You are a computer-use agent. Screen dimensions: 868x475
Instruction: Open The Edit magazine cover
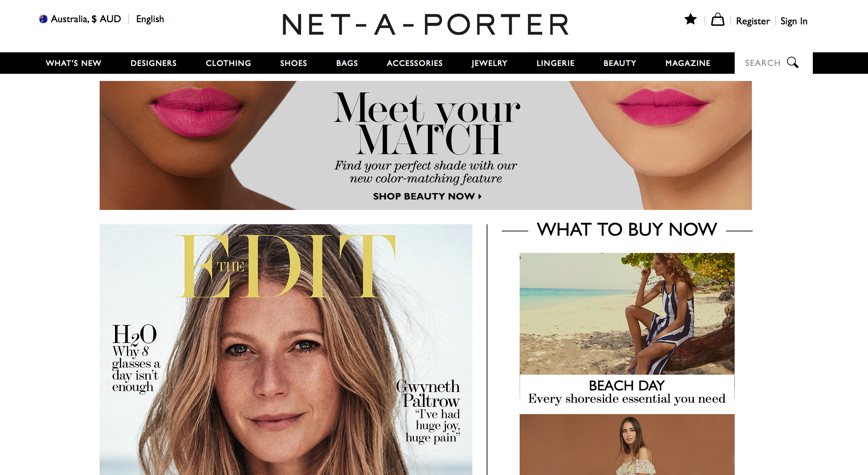[286, 350]
